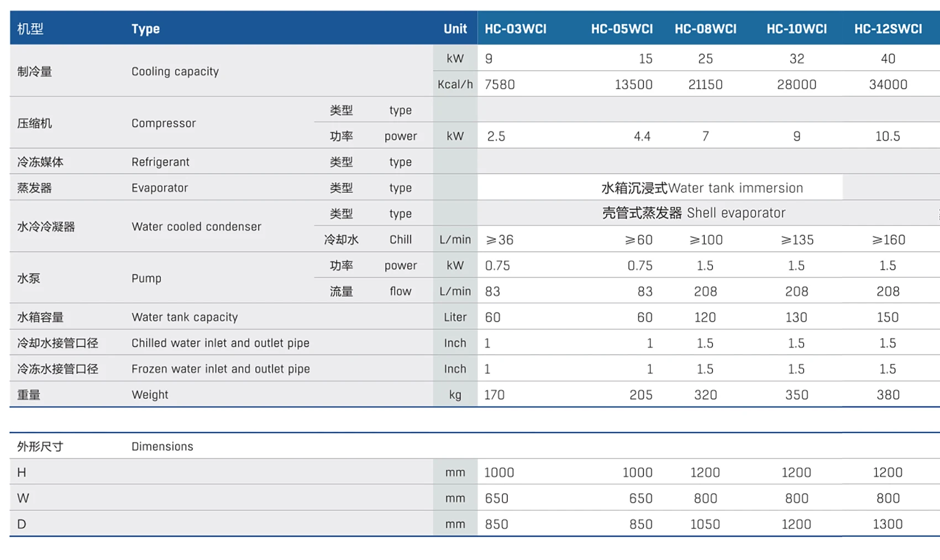The height and width of the screenshot is (560, 940).
Task: Click the Unit column header
Action: (455, 29)
